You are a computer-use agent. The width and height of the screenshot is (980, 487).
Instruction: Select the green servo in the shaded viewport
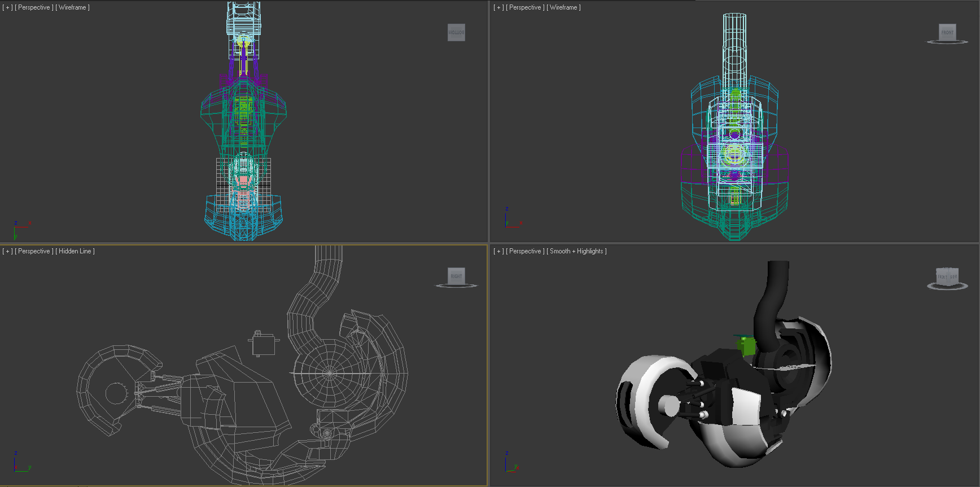tap(747, 345)
